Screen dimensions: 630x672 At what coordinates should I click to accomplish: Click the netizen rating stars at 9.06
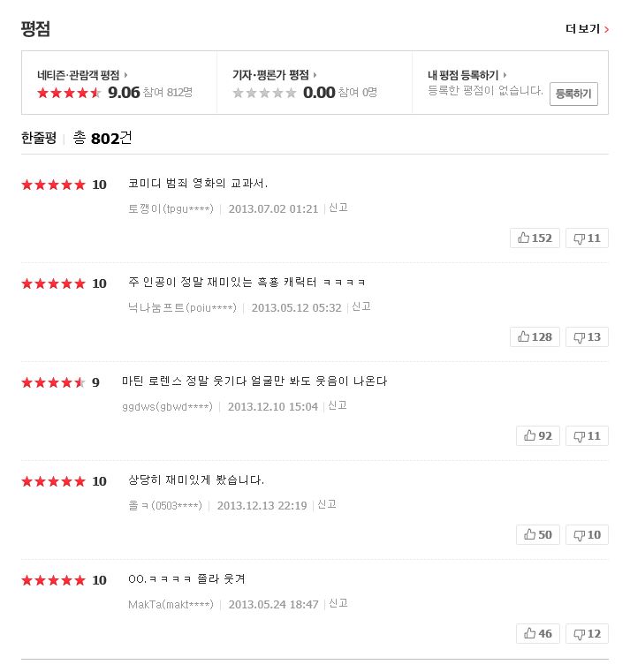click(69, 93)
